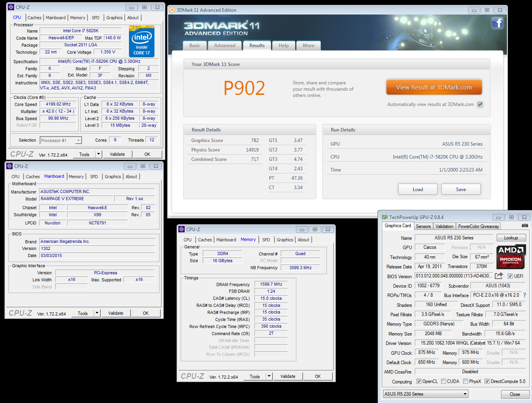Click Validate in the CPU-Z Memory window

pyautogui.click(x=288, y=376)
